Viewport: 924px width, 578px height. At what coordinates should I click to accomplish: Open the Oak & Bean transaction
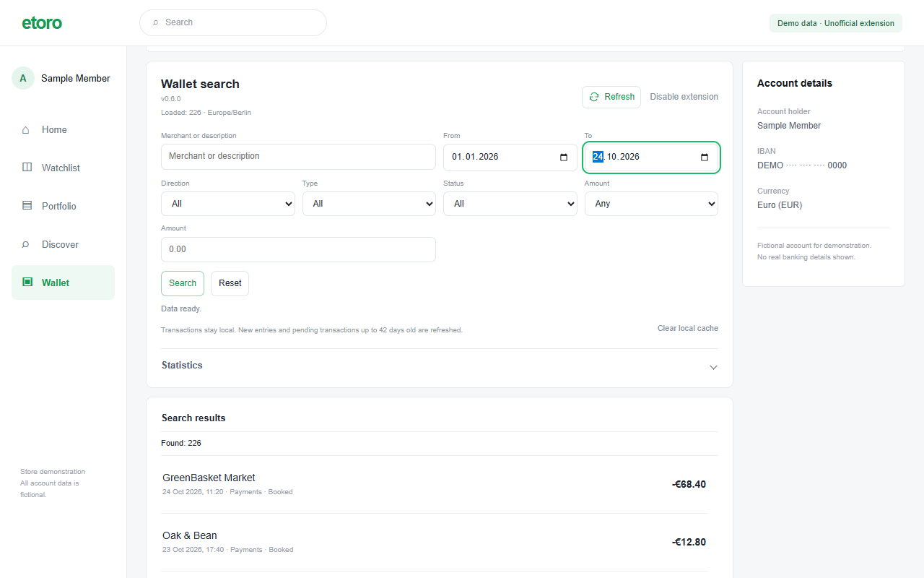click(x=435, y=542)
